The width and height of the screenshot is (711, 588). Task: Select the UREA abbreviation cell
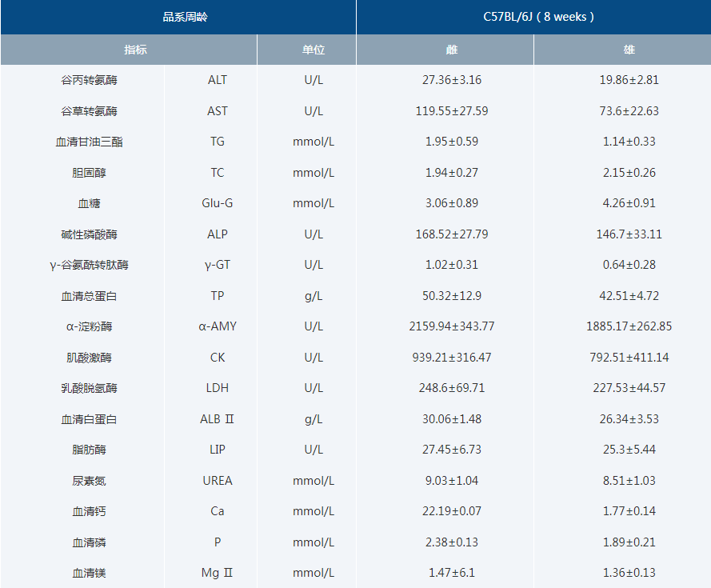tap(218, 481)
